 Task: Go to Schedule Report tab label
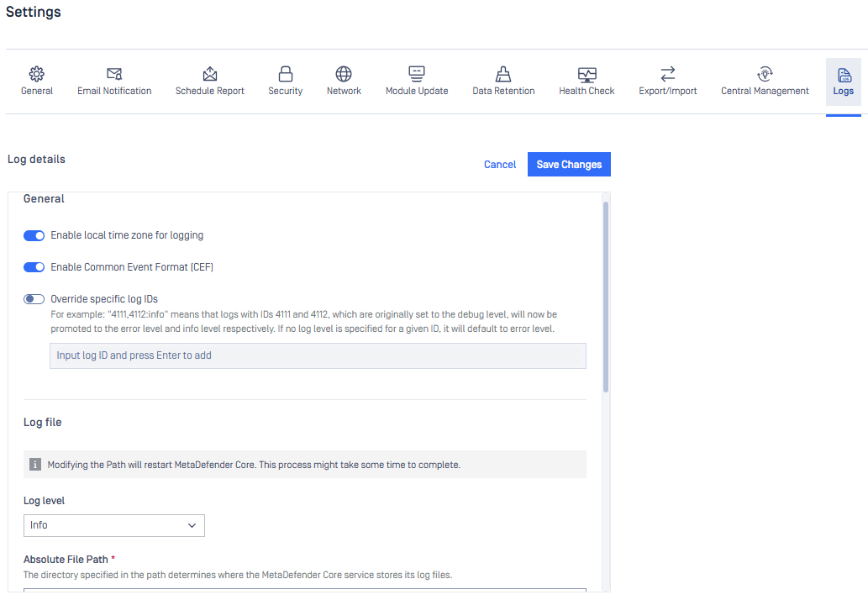click(210, 91)
